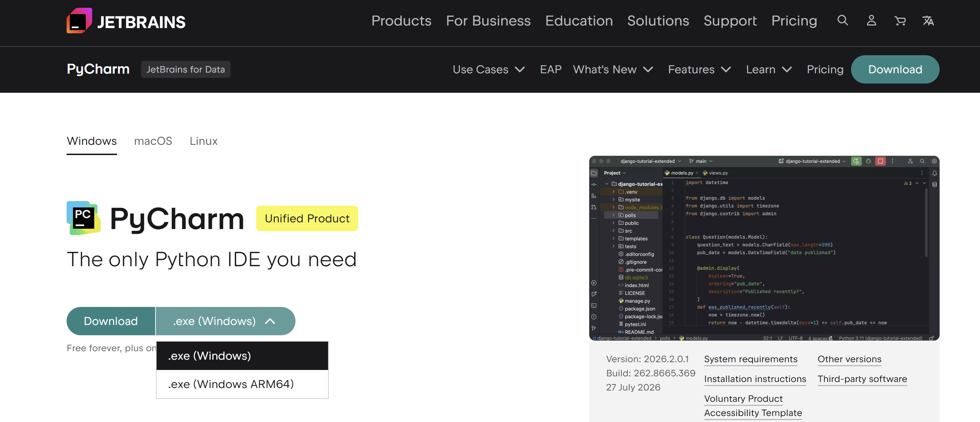Expand the Features dropdown
980x422 pixels.
point(700,69)
